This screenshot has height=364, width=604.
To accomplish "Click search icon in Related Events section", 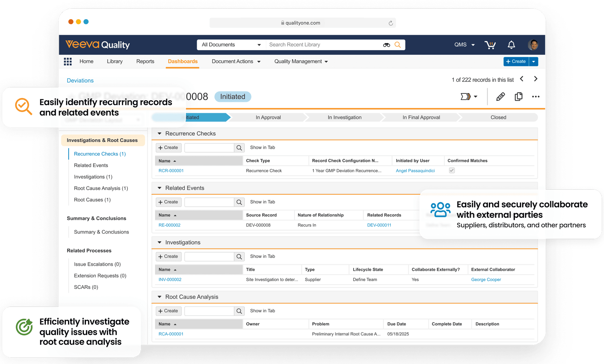I will (239, 202).
